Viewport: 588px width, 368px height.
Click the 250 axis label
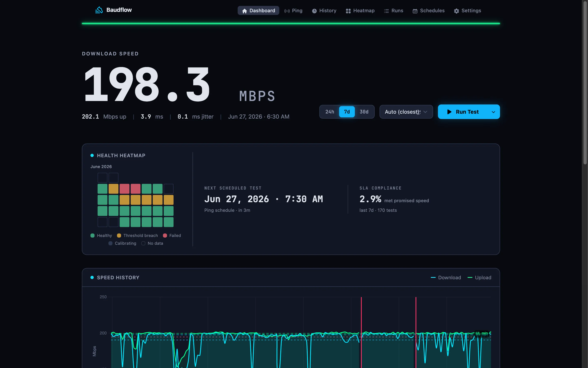(x=103, y=297)
